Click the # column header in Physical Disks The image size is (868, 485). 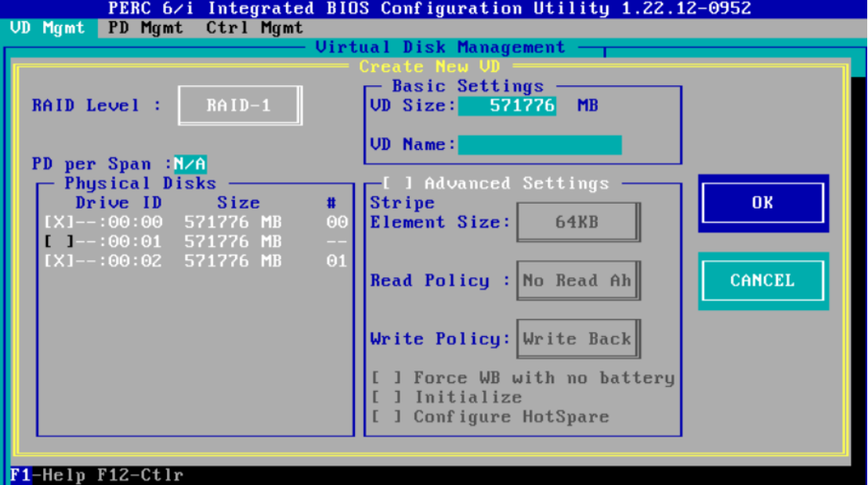(x=331, y=203)
